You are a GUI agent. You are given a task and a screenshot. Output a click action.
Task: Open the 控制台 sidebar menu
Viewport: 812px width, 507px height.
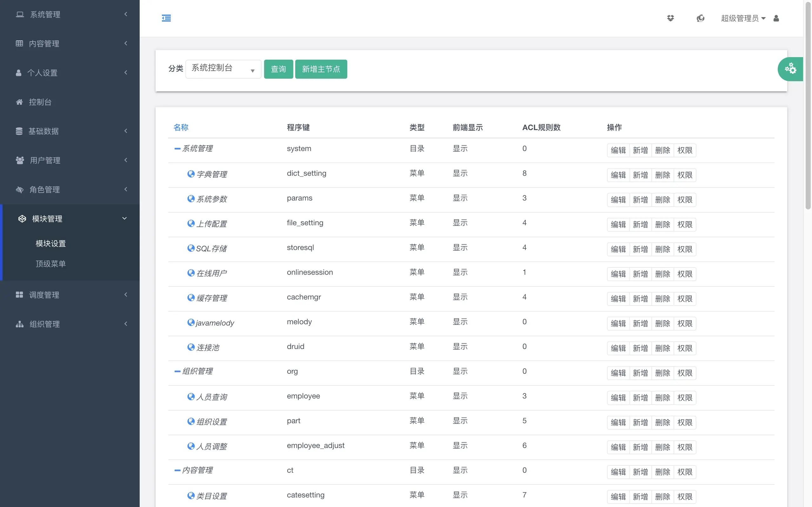point(70,102)
